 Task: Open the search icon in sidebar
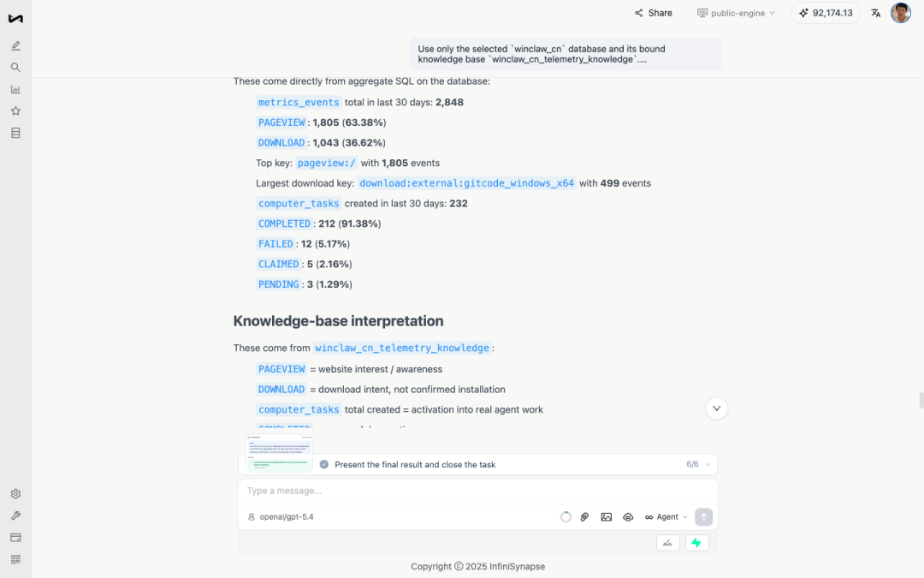pyautogui.click(x=16, y=68)
